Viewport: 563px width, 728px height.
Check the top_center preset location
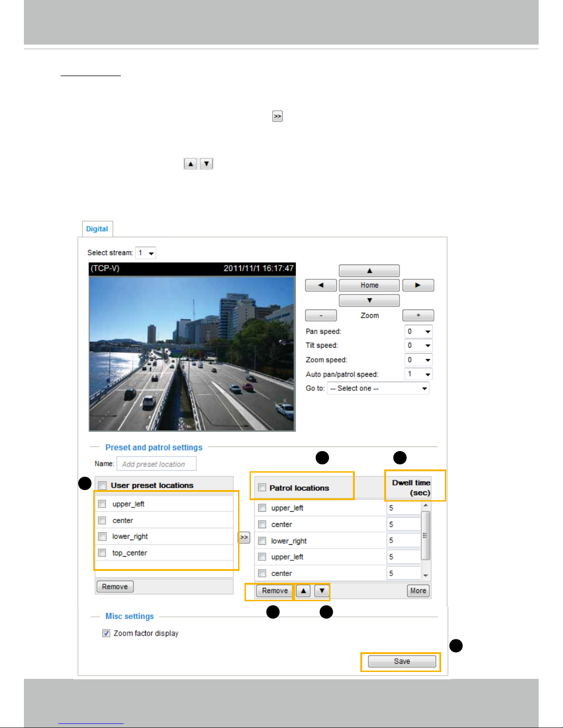pyautogui.click(x=102, y=553)
